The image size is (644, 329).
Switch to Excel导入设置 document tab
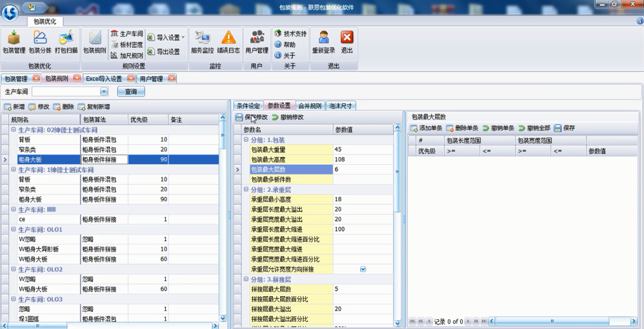pyautogui.click(x=104, y=79)
